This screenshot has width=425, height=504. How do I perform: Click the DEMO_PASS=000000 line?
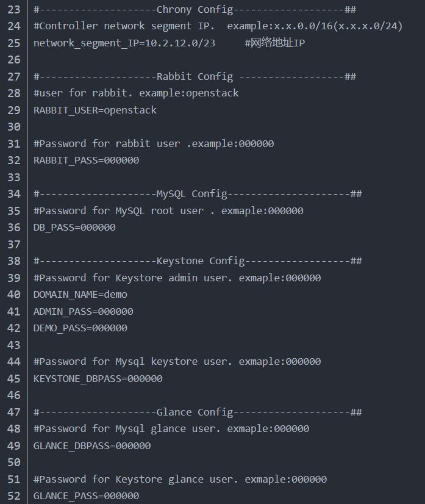pyautogui.click(x=80, y=328)
